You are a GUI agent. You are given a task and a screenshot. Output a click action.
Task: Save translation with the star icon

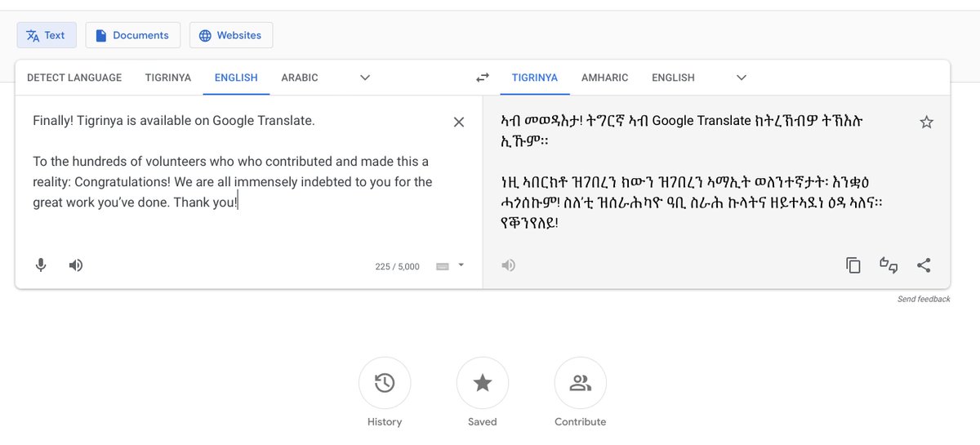(x=926, y=122)
